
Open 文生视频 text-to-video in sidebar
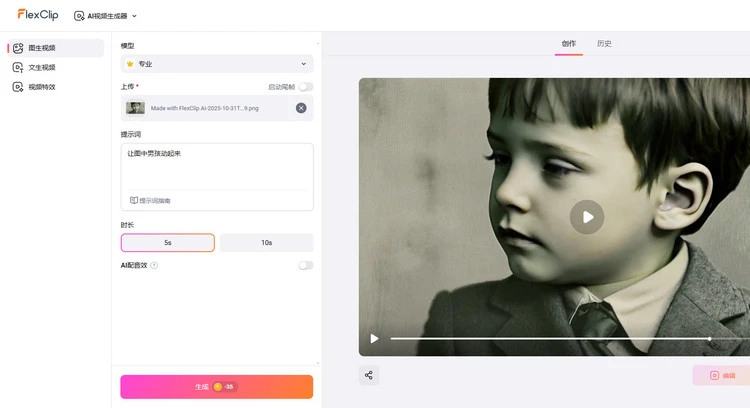pos(41,67)
